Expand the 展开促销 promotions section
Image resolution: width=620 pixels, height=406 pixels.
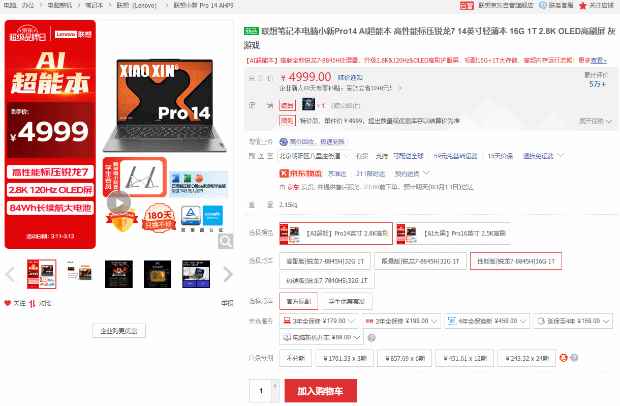click(595, 121)
